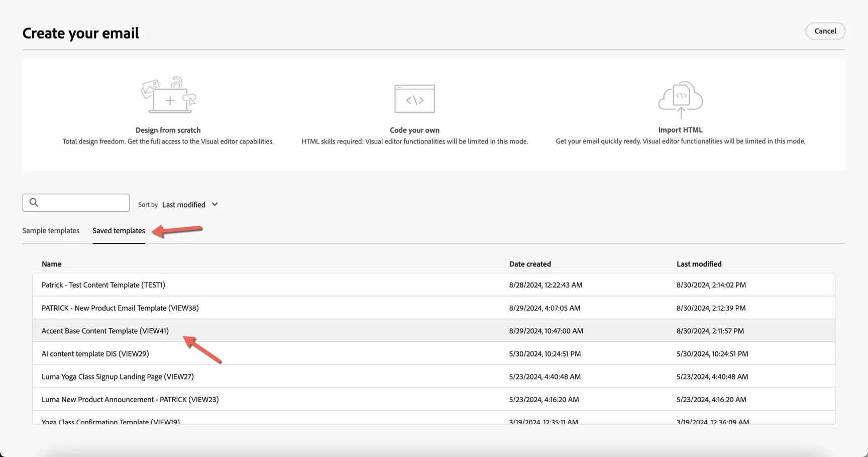Screen dimensions: 868x457
Task: Click the Import HTML cloud icon
Action: tap(680, 99)
